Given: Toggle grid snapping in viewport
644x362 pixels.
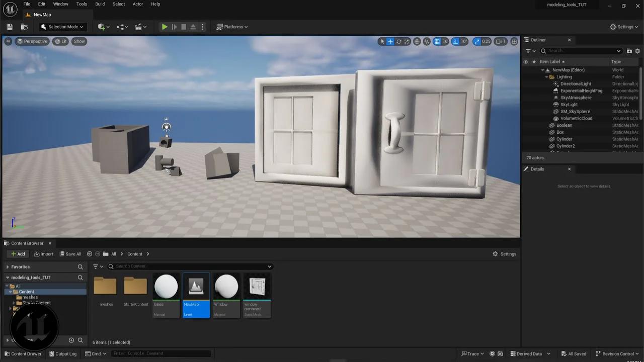Looking at the screenshot, I should [437, 42].
